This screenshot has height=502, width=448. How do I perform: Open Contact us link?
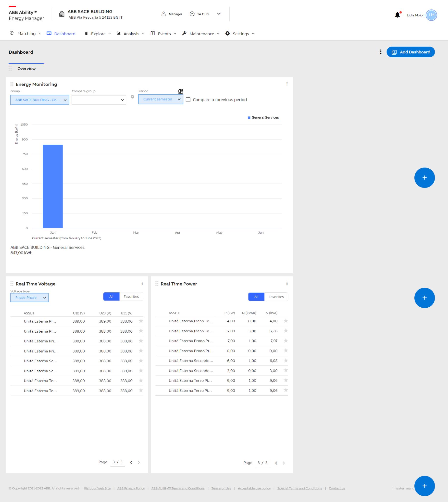coord(337,488)
